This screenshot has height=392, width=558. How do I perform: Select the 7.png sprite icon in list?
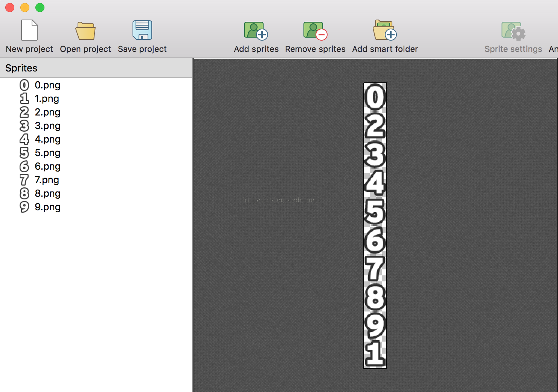point(24,180)
